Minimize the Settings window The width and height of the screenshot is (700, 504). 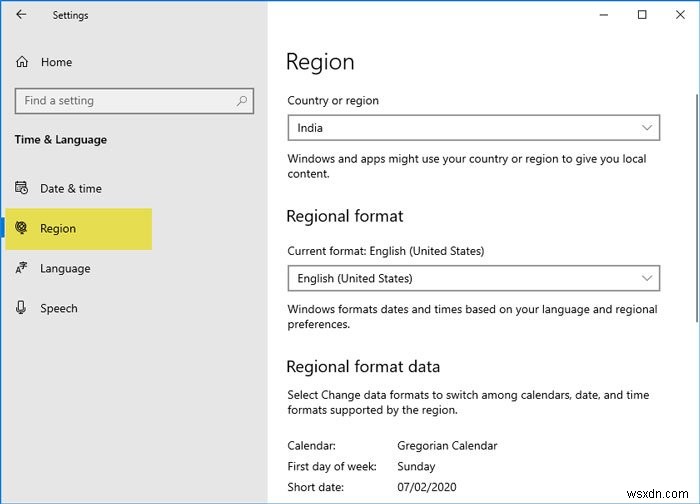[x=604, y=15]
